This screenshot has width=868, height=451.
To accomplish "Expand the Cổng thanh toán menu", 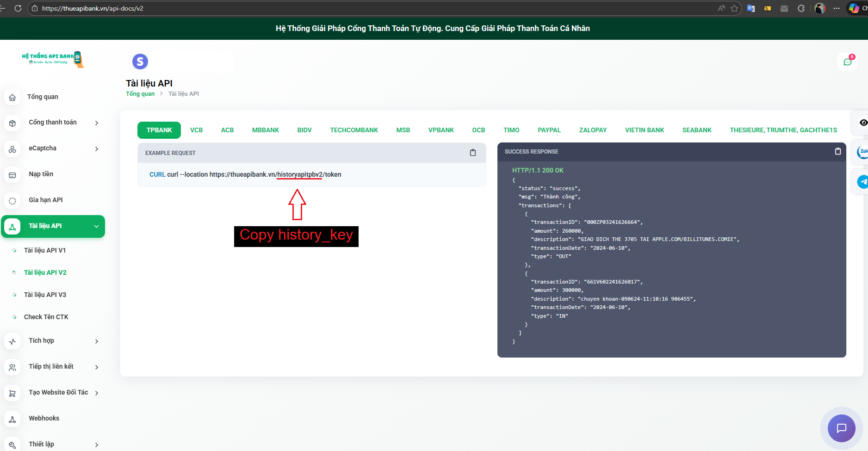I will tap(97, 123).
